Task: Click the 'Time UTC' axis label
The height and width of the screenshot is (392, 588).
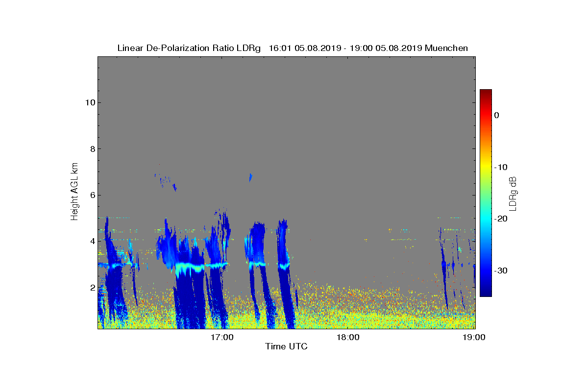Action: pos(286,346)
